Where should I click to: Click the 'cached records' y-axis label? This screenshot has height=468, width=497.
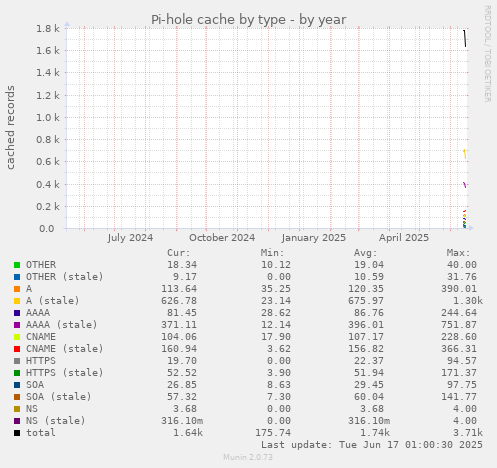[x=10, y=127]
